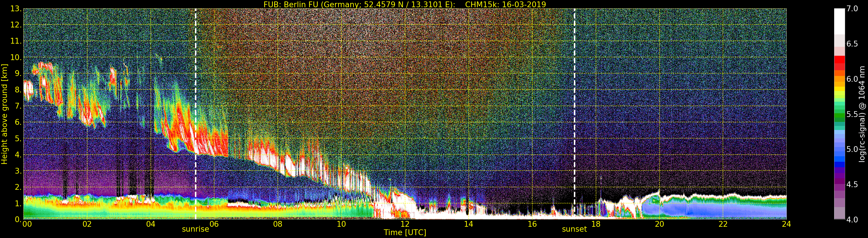This screenshot has width=868, height=238.
Task: Click the "06" time-axis tick label
Action: point(214,224)
